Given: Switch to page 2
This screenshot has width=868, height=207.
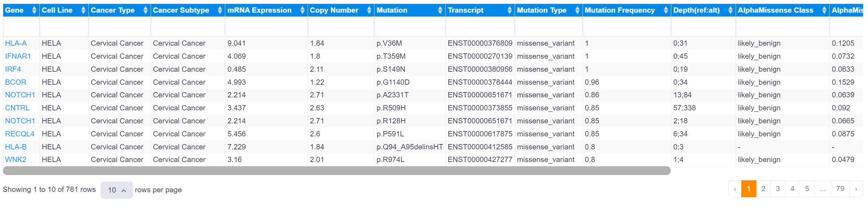Looking at the screenshot, I should click(763, 189).
